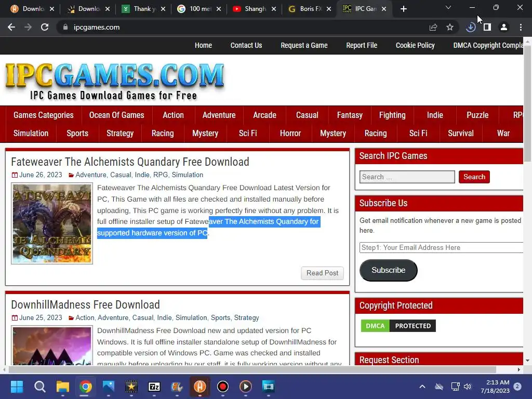Switch to the Boris FX tab
532x399 pixels.
(310, 9)
